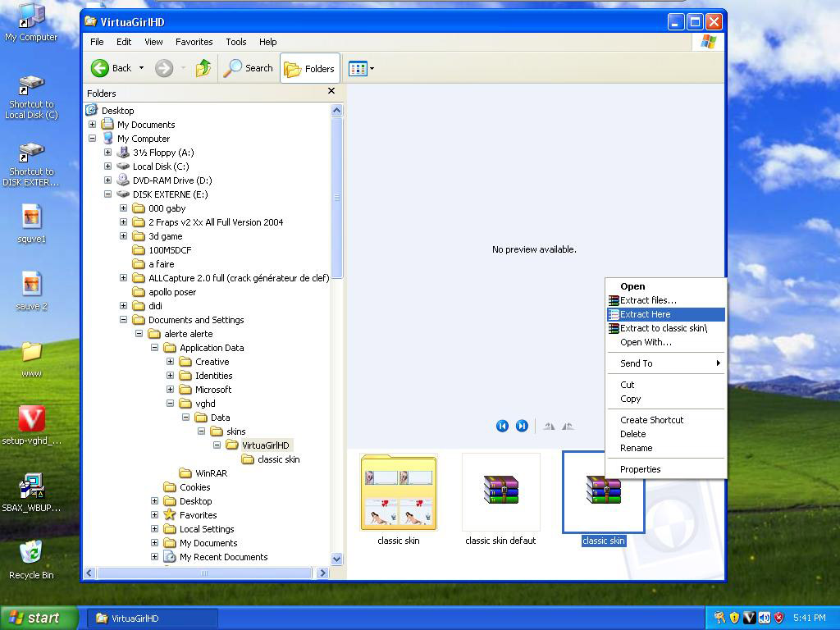Expand the Microsoft folder node
840x630 pixels.
[170, 390]
